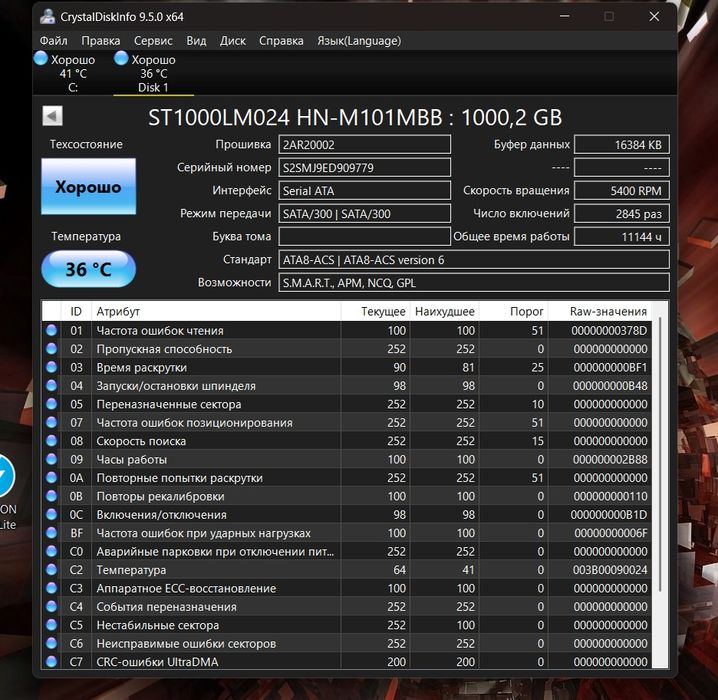Screen dimensions: 718x700
Task: Click status dot for Часы работы row
Action: pos(51,459)
